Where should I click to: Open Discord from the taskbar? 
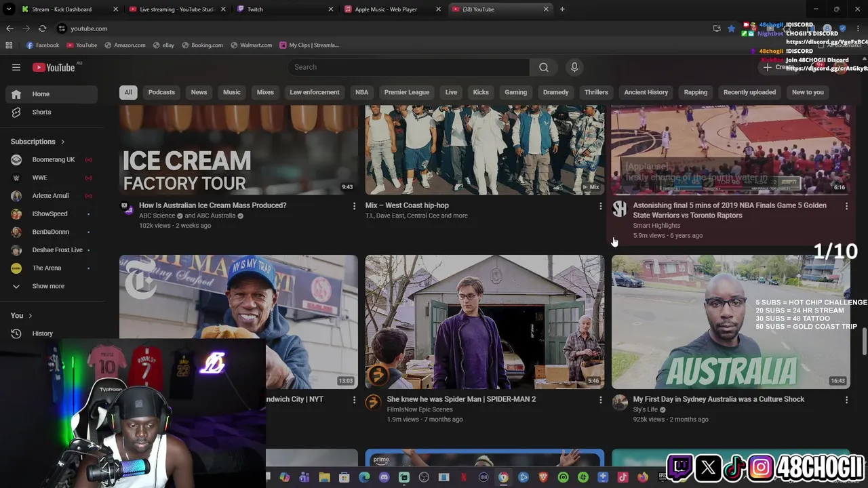(x=384, y=478)
